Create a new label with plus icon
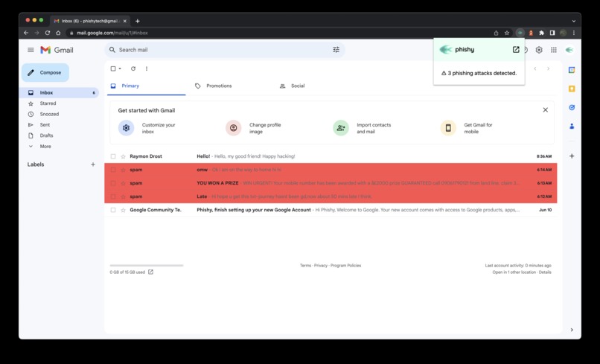 tap(93, 165)
